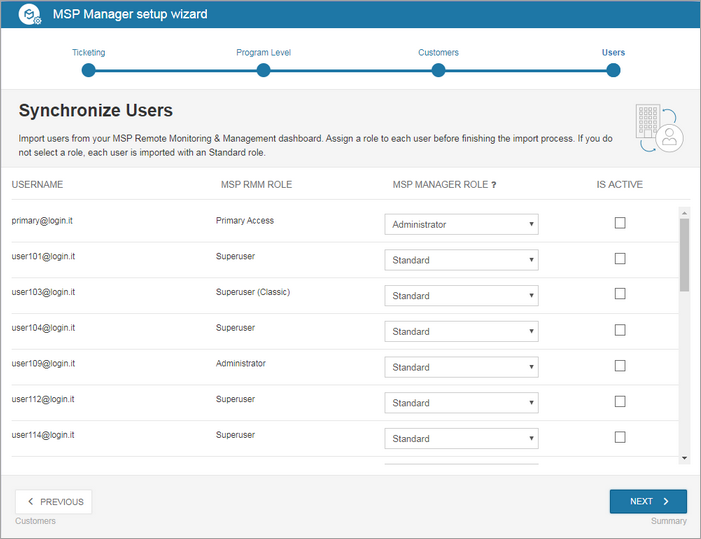Click the Program Level step circle

pos(263,70)
